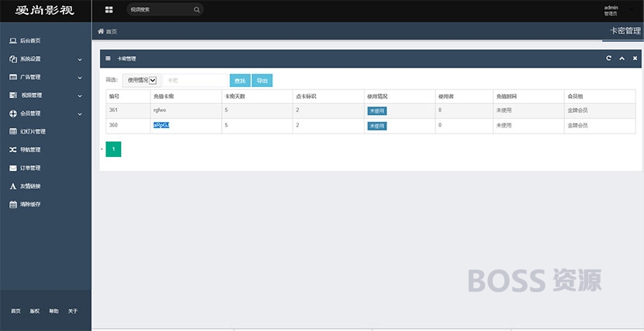Screen dimensions: 644x331
Task: Expand the 会员管理 submenu chevron
Action: coord(80,114)
